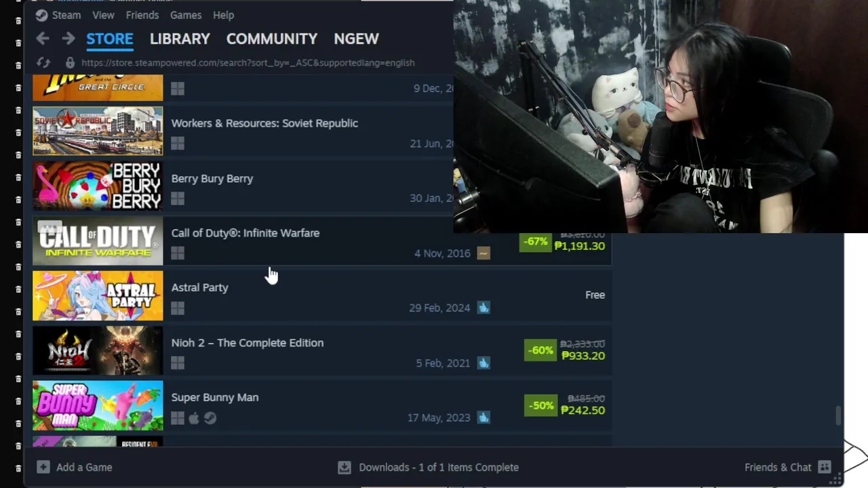This screenshot has height=488, width=868.
Task: Click the 4 Nov, 2016 release date
Action: (442, 253)
